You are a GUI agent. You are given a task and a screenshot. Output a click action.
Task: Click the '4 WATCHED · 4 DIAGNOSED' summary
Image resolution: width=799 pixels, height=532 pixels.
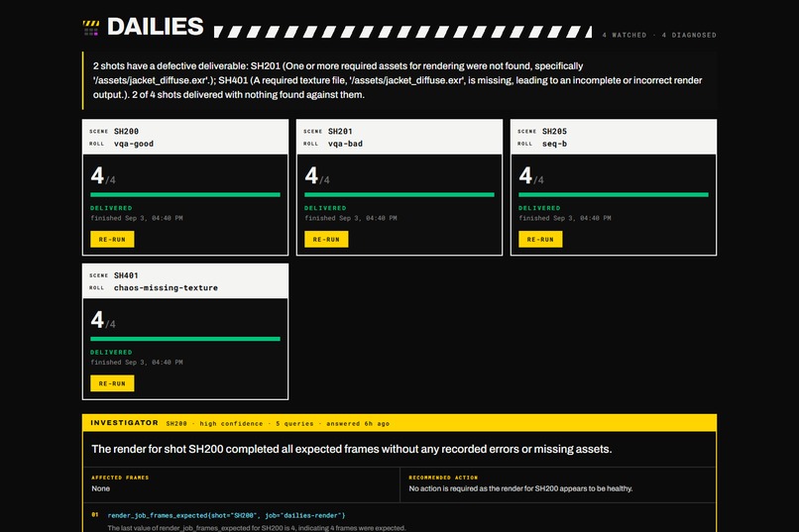point(659,35)
